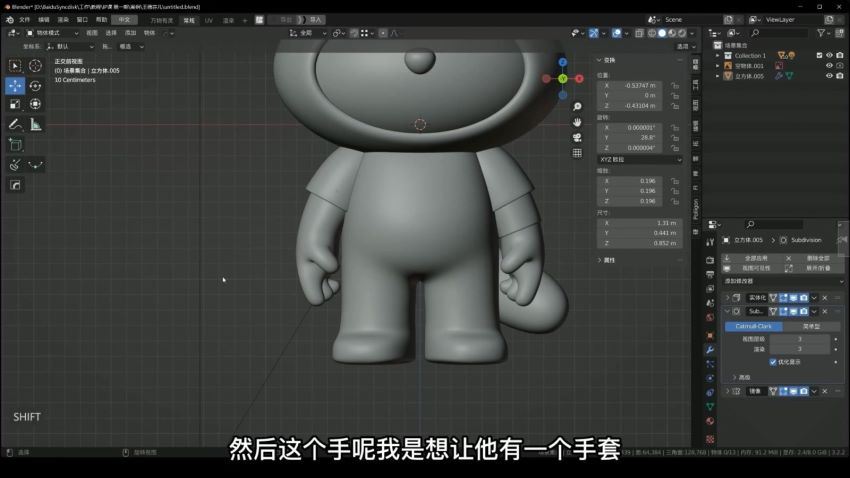Select the Annotate pencil tool
850x478 pixels.
pyautogui.click(x=15, y=125)
